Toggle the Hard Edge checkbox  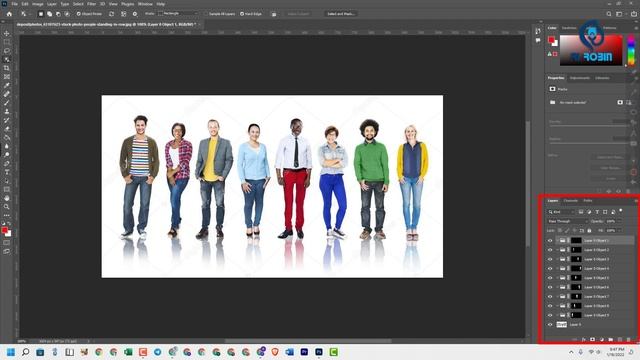click(x=242, y=14)
